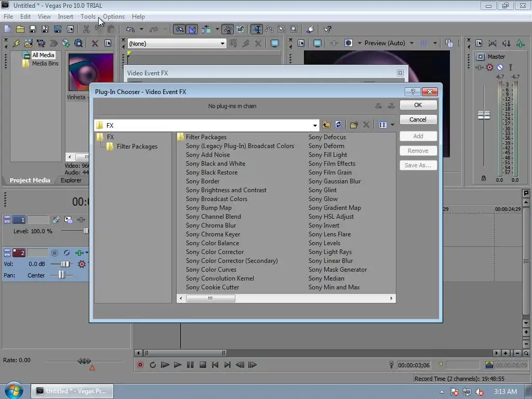Click the help question-mark button in Plug-In Chooser
532x399 pixels.
(x=413, y=91)
